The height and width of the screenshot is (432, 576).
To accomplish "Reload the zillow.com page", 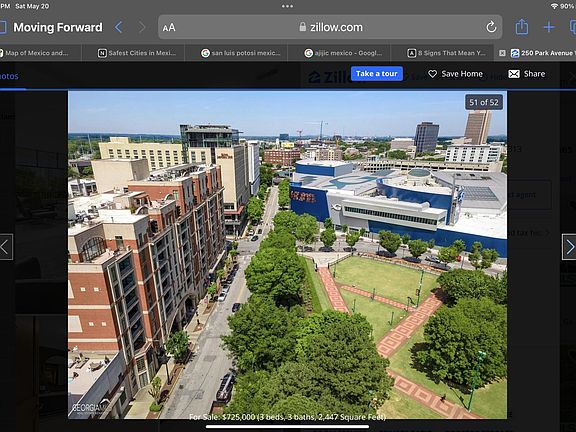I will 491,27.
